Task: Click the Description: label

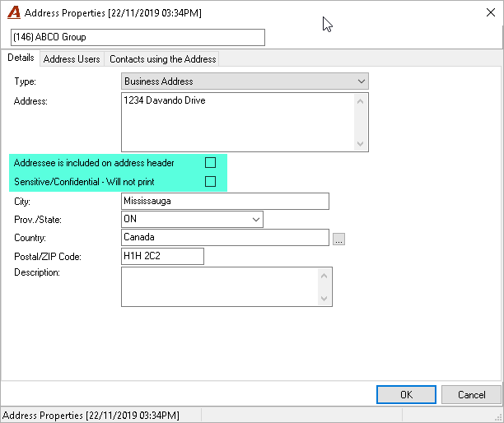Action: (x=36, y=272)
